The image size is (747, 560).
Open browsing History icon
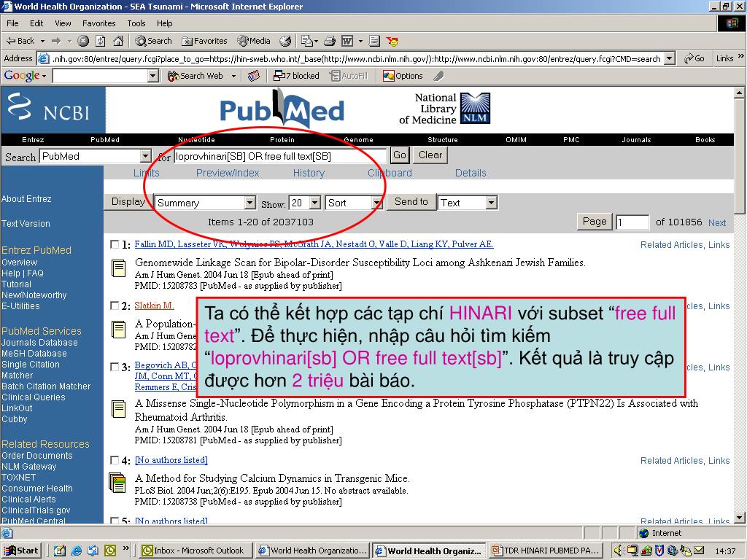(x=285, y=41)
